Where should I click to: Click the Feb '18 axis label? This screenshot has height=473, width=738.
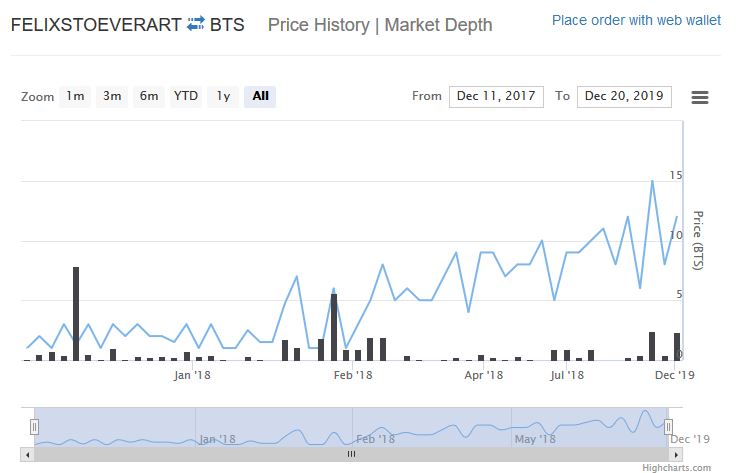[x=353, y=375]
